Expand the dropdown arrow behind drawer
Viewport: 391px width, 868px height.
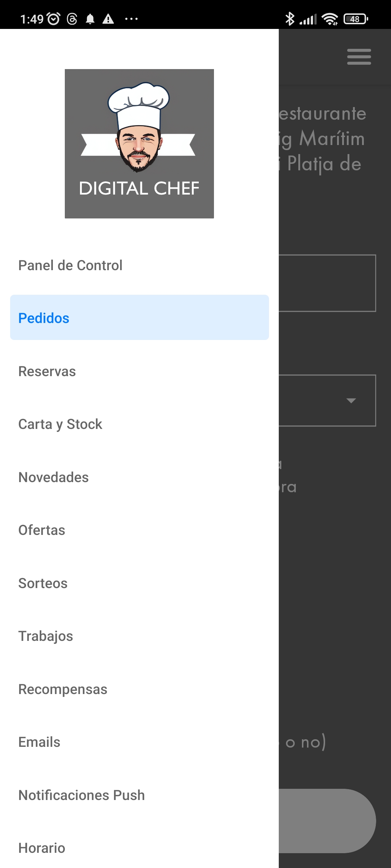[351, 400]
